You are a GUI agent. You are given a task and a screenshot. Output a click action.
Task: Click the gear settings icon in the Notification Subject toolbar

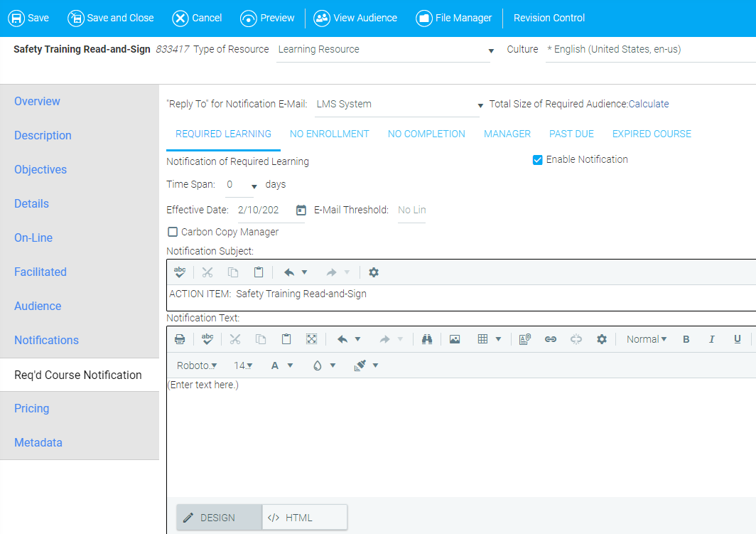374,272
